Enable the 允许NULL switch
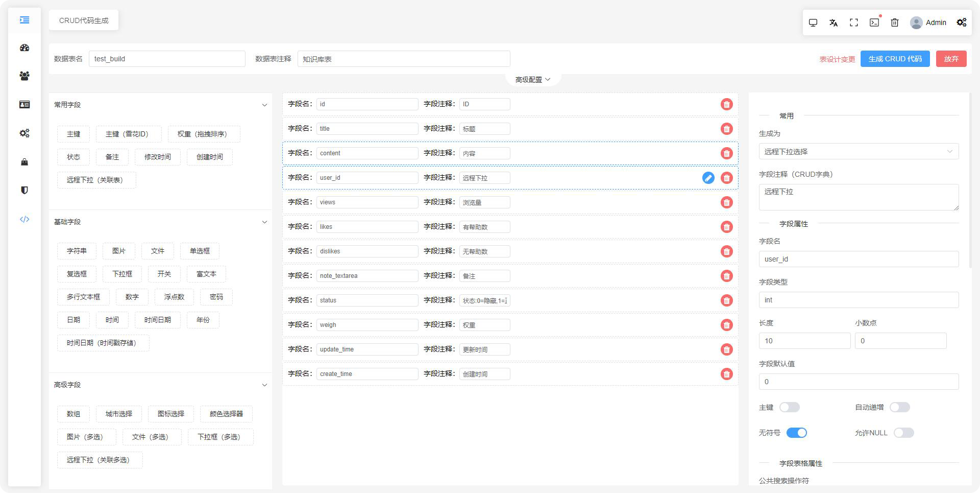980x493 pixels. (x=903, y=433)
